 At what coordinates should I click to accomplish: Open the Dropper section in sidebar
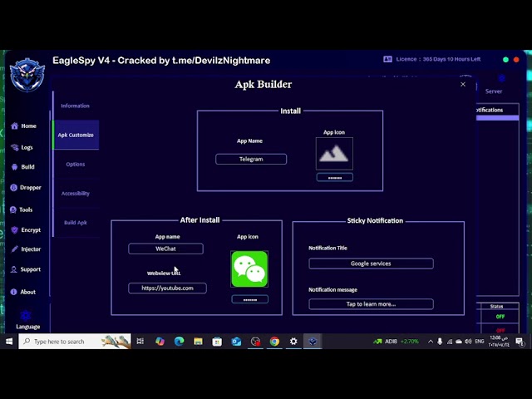click(x=26, y=187)
